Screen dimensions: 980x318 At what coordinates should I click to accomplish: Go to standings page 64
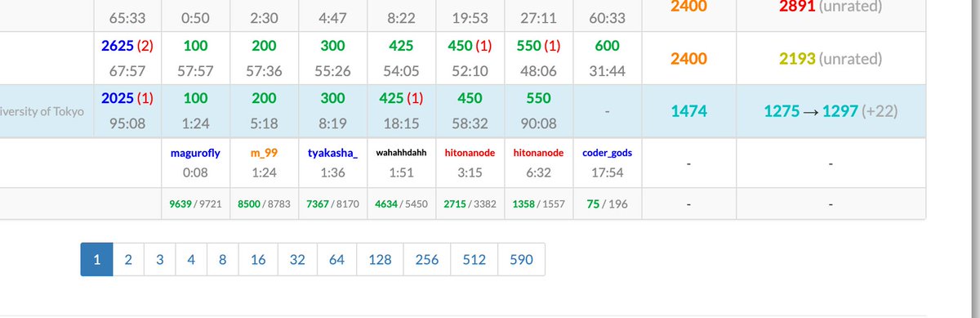pyautogui.click(x=337, y=260)
